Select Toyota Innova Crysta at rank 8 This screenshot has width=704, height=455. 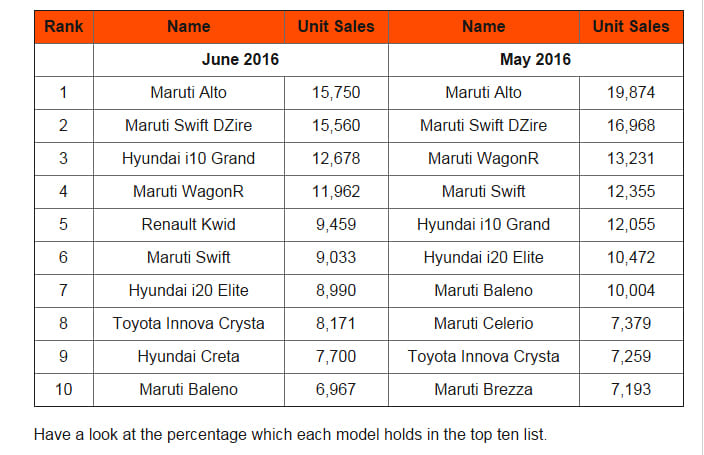[189, 323]
